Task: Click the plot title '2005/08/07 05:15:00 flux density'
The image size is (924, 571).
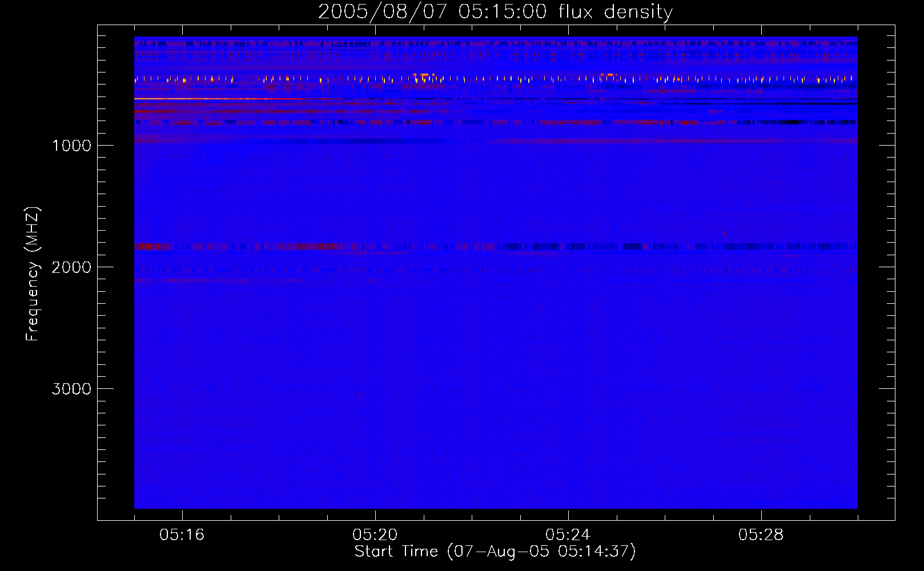Action: point(495,11)
